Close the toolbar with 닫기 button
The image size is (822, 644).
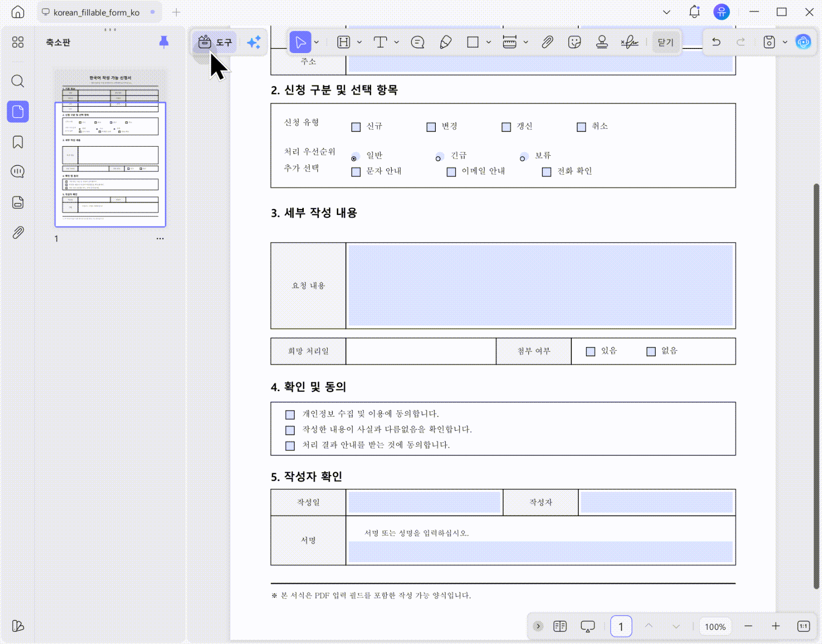pyautogui.click(x=665, y=42)
